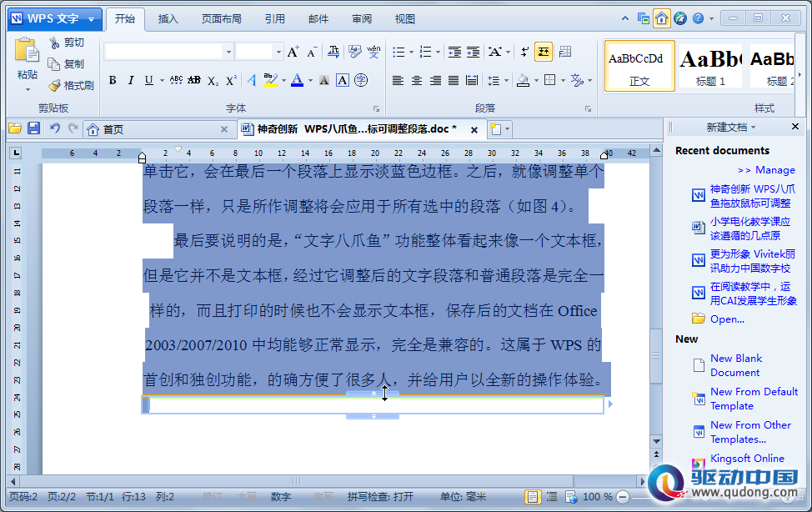Increase font size with A+ icon
Screen dimensions: 812x512
click(293, 52)
